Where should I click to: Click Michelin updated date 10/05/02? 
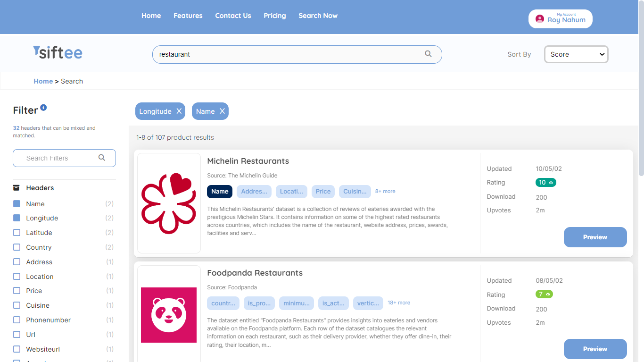point(549,168)
